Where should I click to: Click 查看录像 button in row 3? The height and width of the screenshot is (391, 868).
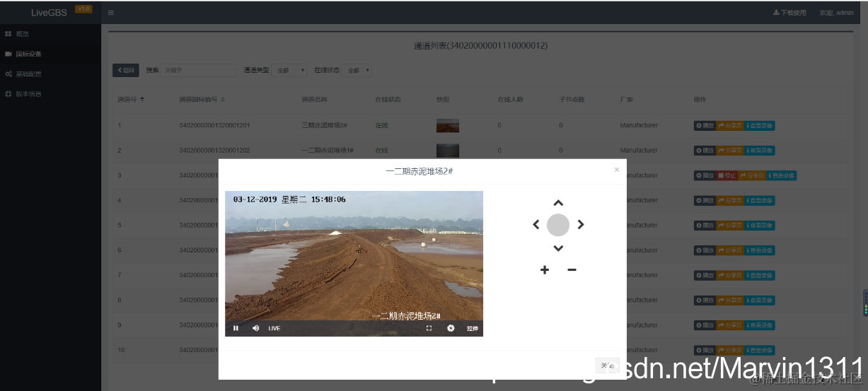pyautogui.click(x=782, y=175)
